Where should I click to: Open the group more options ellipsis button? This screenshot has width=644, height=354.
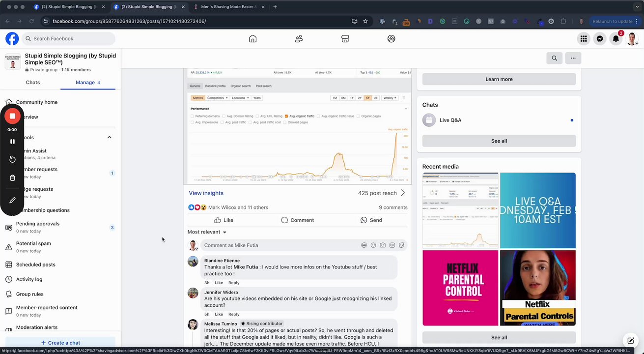tap(573, 58)
